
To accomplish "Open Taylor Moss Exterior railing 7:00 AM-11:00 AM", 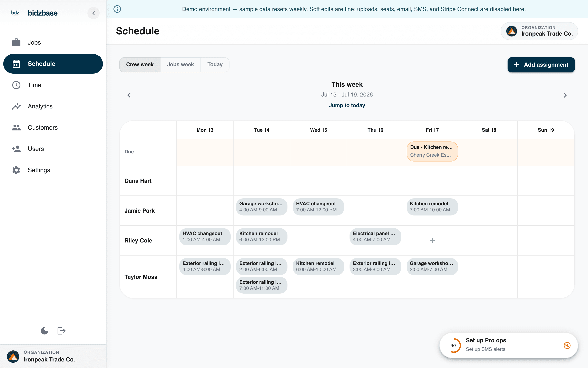I will (x=262, y=285).
